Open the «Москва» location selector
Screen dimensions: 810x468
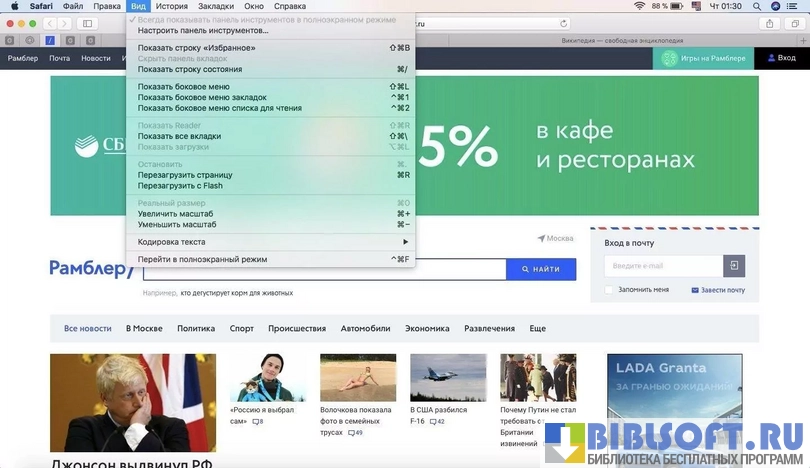[555, 239]
